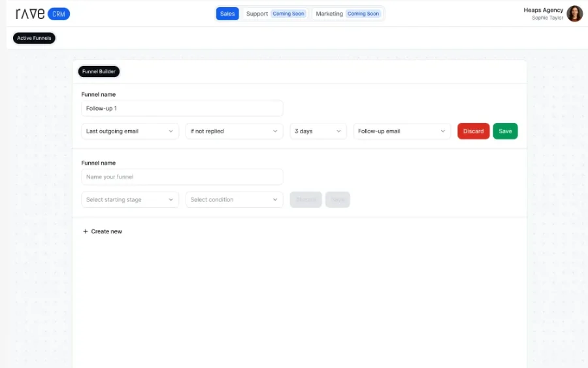Click the Coming Soon badge beside Support
588x368 pixels.
coord(288,14)
